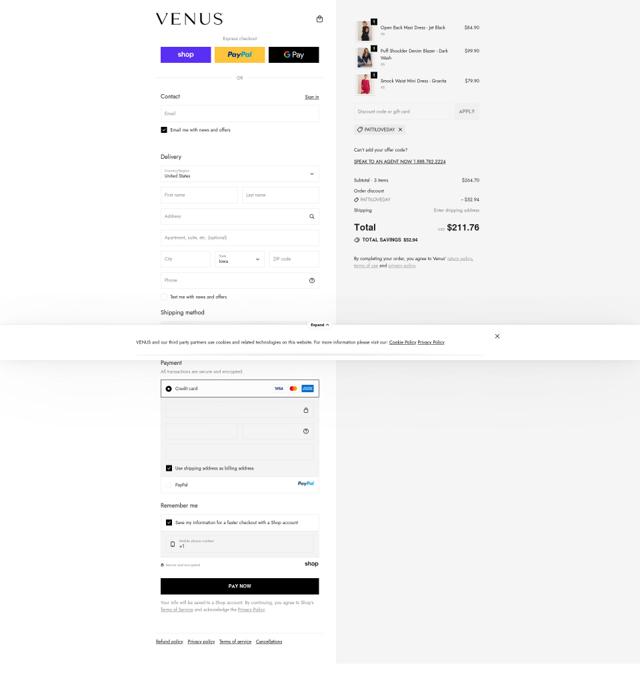Screen dimensions: 640x699
Task: Click the card number lock icon
Action: (x=306, y=410)
